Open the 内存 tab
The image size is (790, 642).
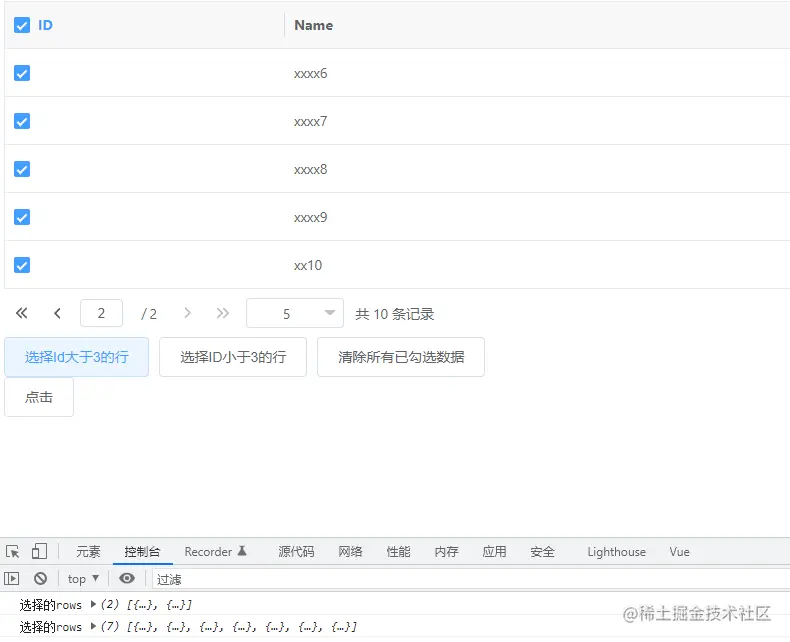[446, 552]
